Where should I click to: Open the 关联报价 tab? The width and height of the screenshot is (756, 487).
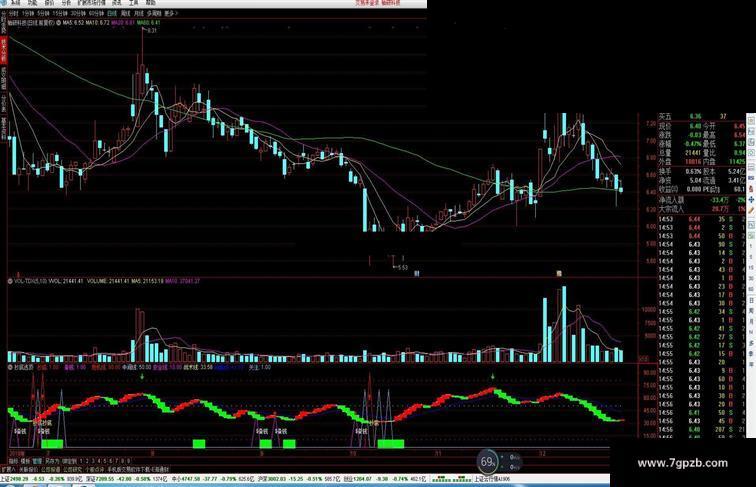[x=28, y=469]
